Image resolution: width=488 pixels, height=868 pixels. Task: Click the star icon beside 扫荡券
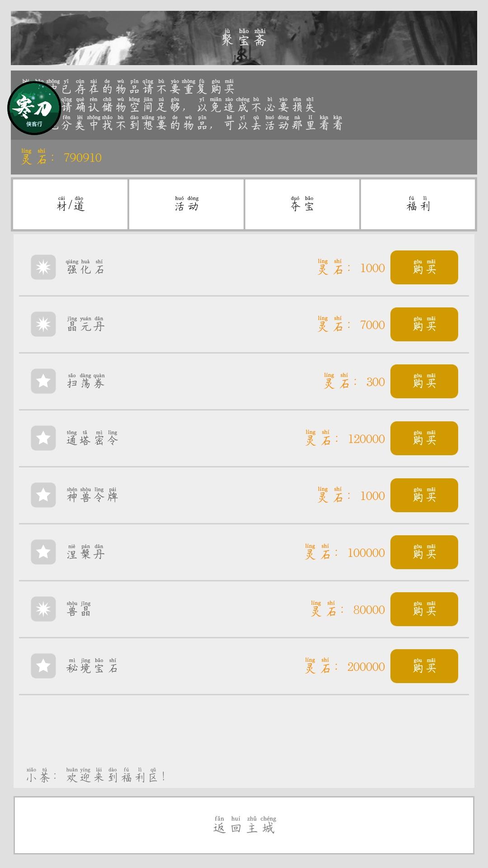tap(43, 381)
